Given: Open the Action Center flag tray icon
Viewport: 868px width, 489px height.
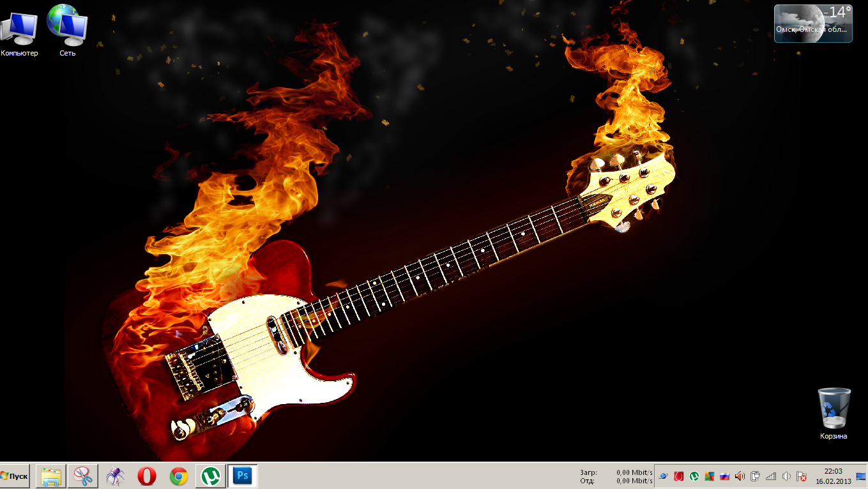Looking at the screenshot, I should coord(802,476).
